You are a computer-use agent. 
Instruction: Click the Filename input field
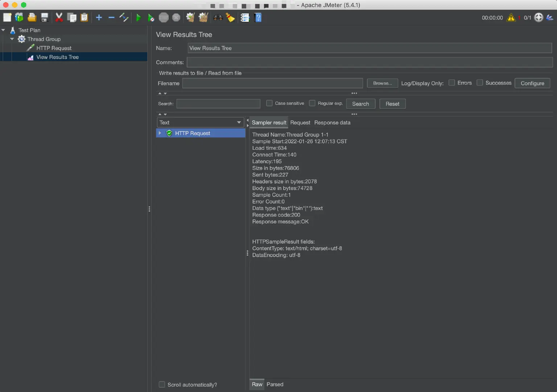click(x=272, y=83)
